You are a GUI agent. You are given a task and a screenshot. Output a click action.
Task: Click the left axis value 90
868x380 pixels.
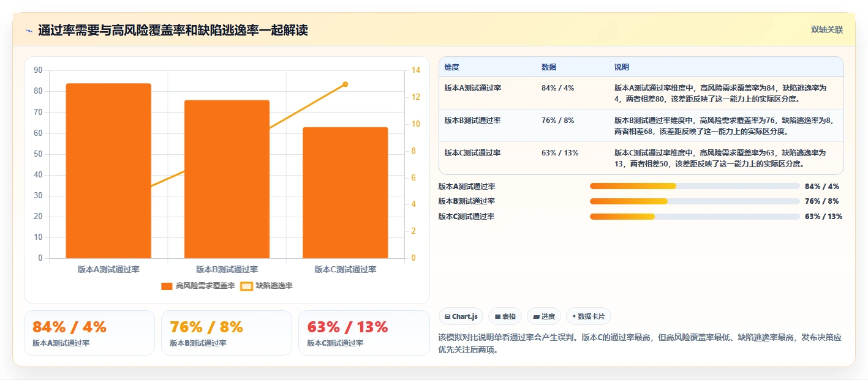pyautogui.click(x=38, y=70)
